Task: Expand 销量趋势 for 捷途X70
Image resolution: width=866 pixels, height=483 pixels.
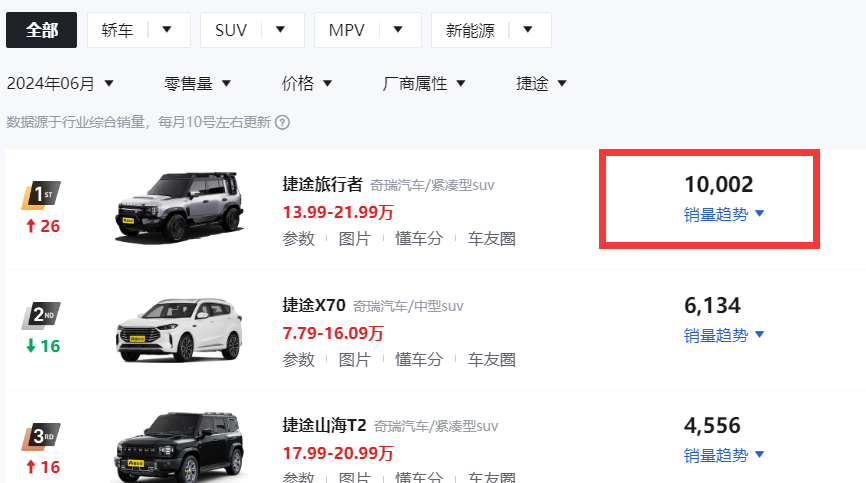Action: click(724, 335)
